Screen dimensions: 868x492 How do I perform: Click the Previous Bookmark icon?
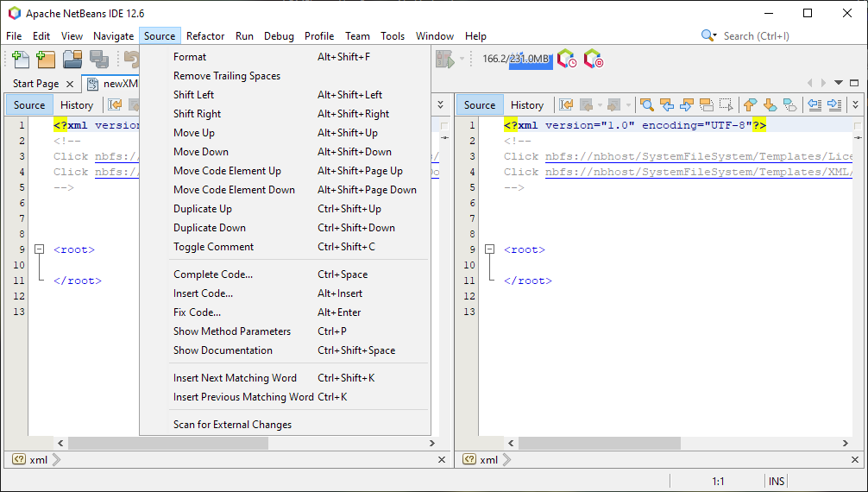coord(750,104)
